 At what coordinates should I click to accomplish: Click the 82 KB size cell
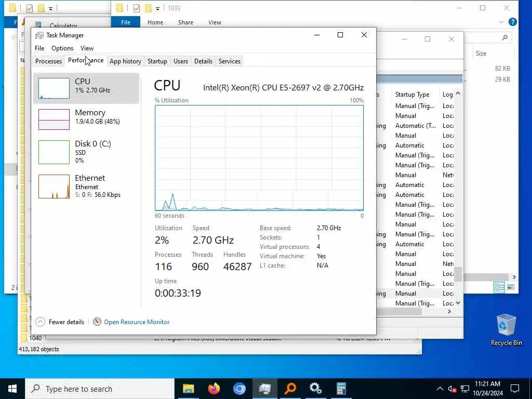[502, 68]
